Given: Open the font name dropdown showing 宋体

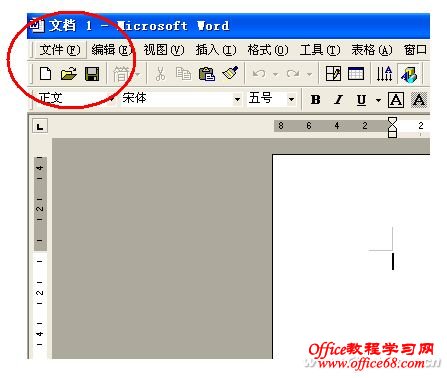Looking at the screenshot, I should coord(237,99).
